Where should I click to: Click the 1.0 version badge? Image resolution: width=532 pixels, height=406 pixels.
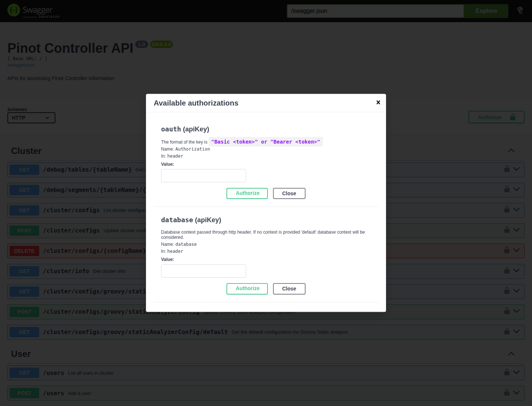[x=141, y=44]
